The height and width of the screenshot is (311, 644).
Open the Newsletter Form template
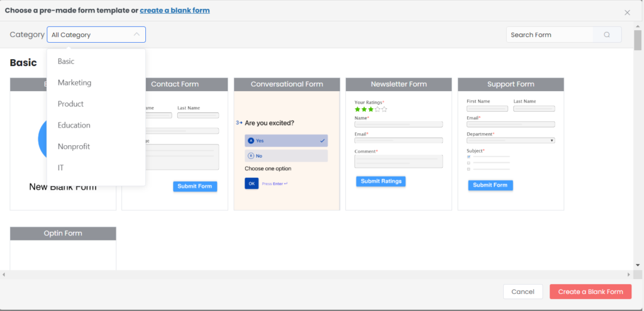tap(399, 144)
